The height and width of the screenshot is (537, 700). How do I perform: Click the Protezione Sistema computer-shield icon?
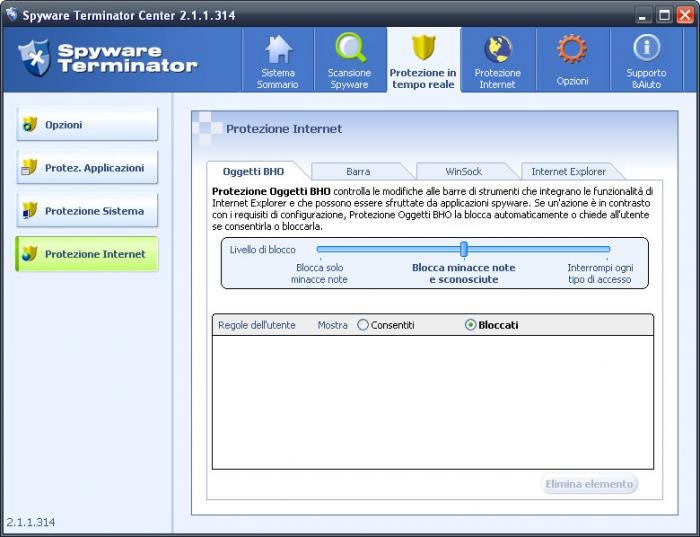29,210
